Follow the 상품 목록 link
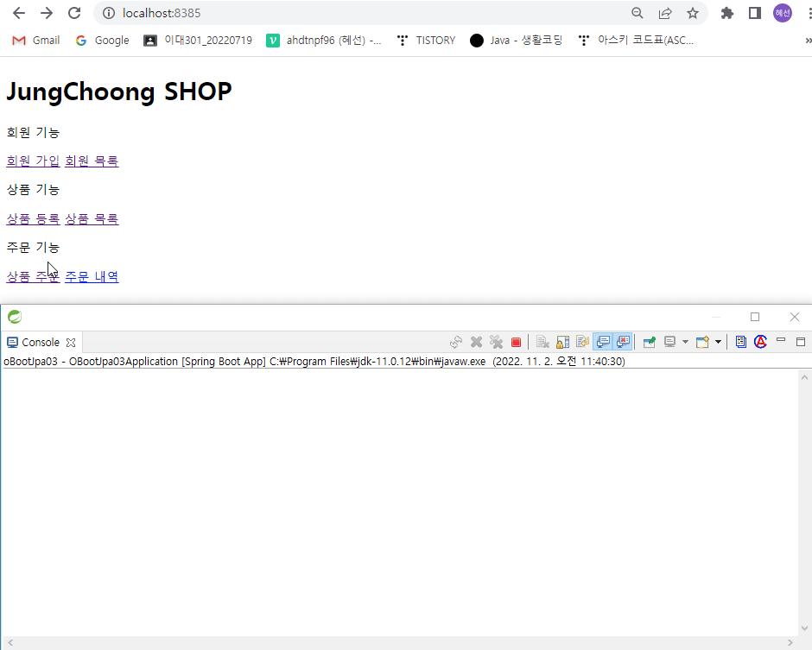 click(92, 219)
